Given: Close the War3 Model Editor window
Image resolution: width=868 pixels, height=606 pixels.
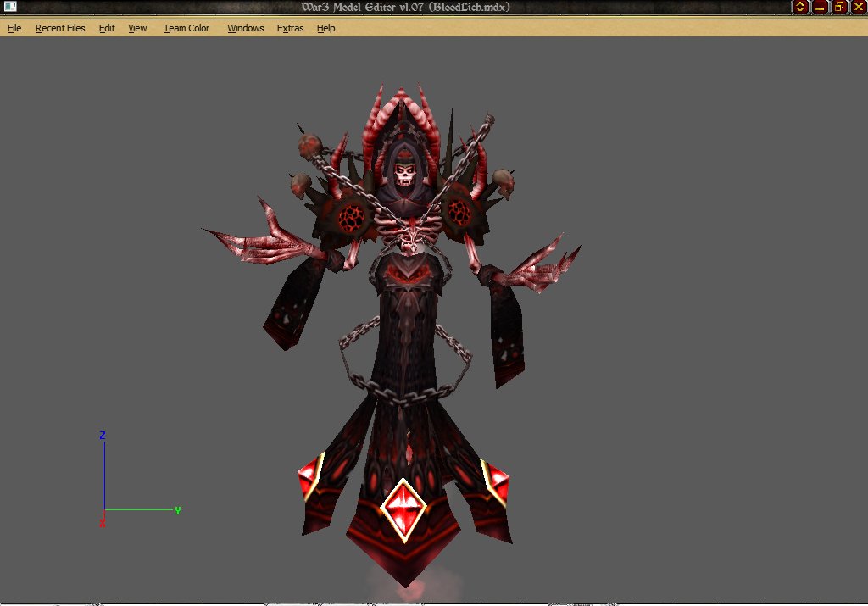Looking at the screenshot, I should [x=859, y=7].
